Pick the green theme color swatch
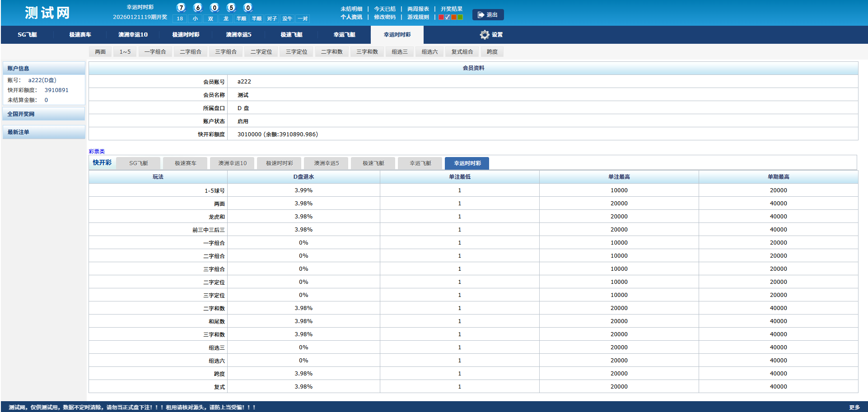 point(460,17)
